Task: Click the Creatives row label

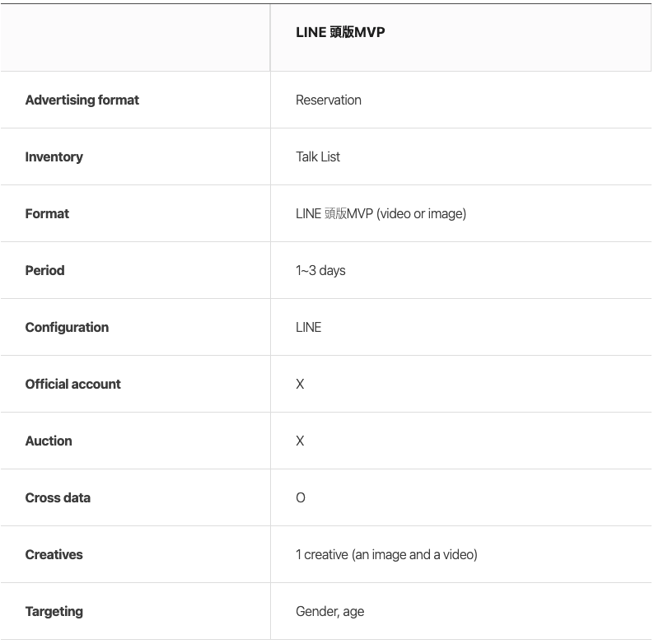Action: point(54,554)
